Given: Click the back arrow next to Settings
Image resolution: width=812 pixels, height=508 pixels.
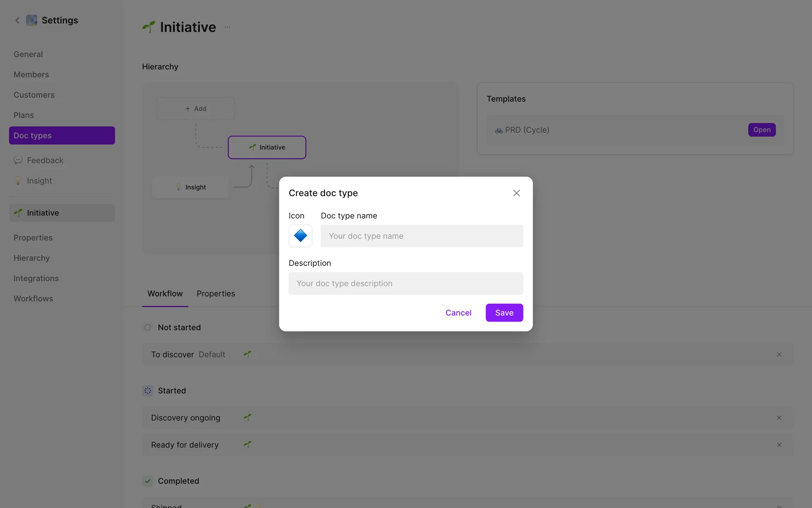Looking at the screenshot, I should pos(17,20).
